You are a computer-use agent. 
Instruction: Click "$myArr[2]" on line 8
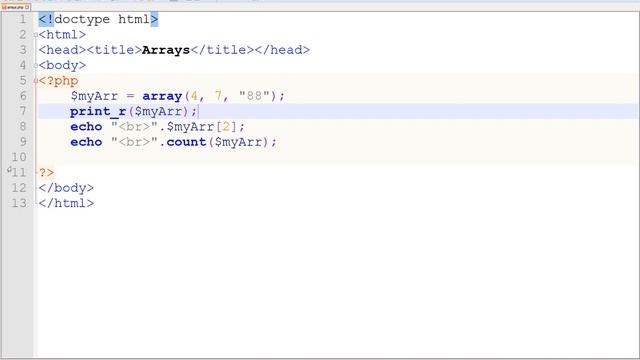(x=202, y=127)
